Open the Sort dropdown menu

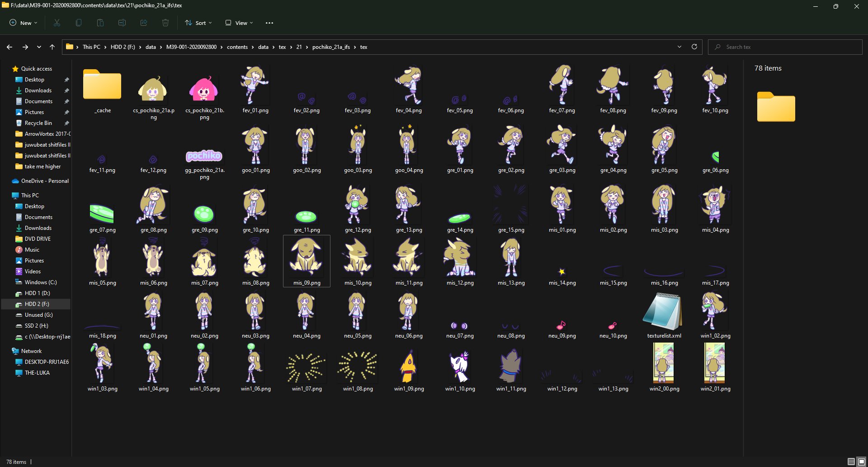198,23
